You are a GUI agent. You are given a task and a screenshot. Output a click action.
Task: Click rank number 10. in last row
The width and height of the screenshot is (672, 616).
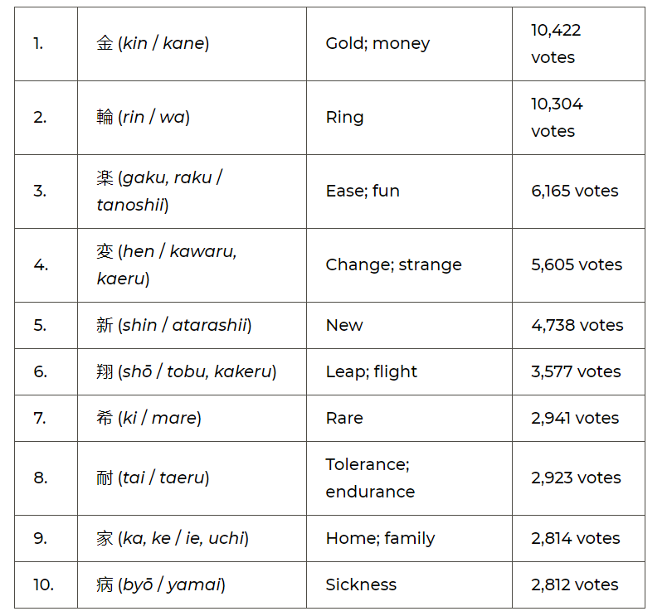[x=44, y=584]
